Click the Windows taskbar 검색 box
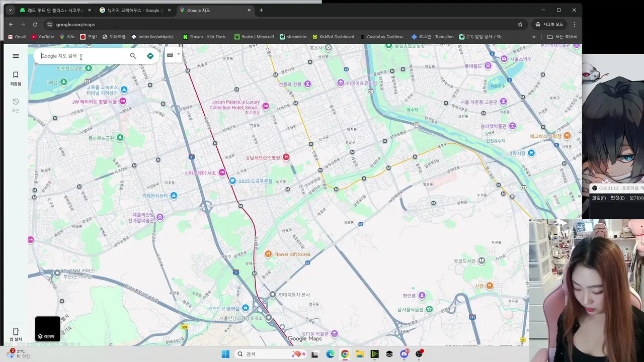644x362 pixels. (272, 354)
